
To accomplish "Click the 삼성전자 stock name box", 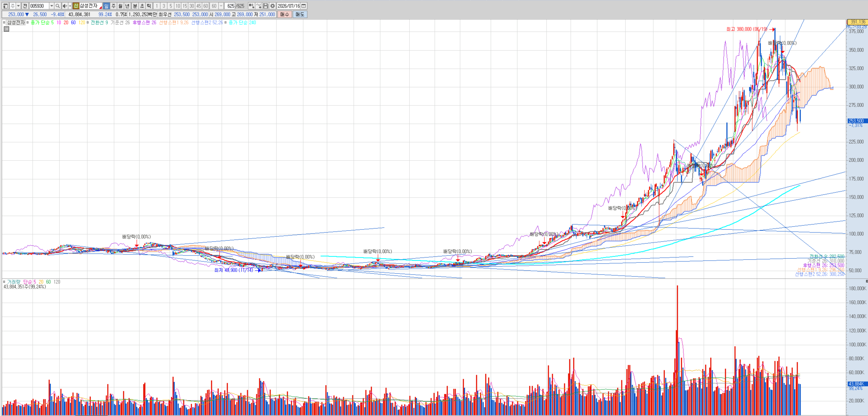I will (x=90, y=6).
